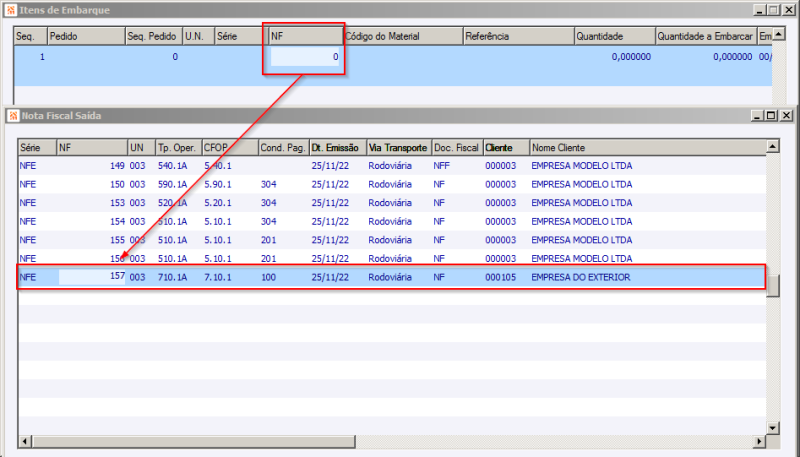Click scroll down arrow in Nota Fiscal Saída
The image size is (800, 457).
(772, 428)
